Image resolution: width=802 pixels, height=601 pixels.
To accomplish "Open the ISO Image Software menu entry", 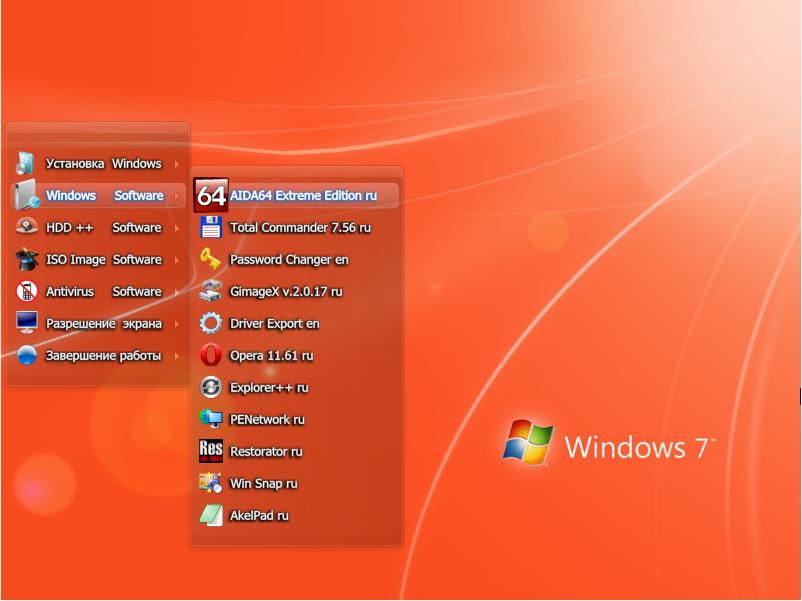I will [98, 259].
